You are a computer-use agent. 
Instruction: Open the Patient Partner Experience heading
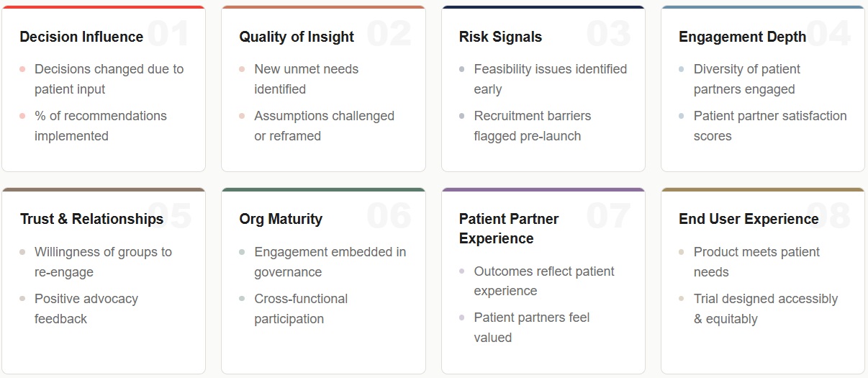[509, 228]
